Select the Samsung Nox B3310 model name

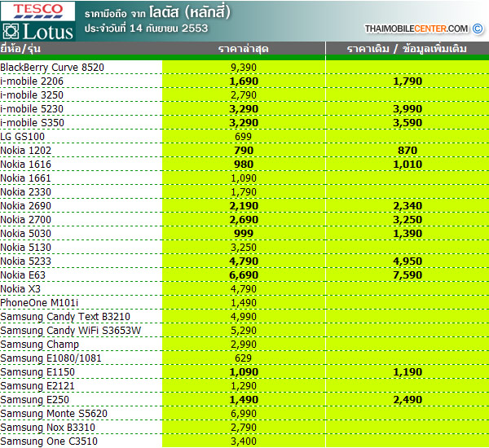(x=48, y=428)
